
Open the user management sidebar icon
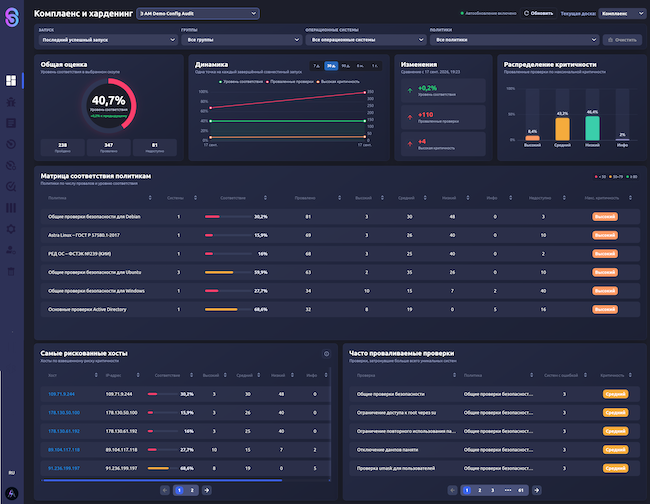(11, 250)
